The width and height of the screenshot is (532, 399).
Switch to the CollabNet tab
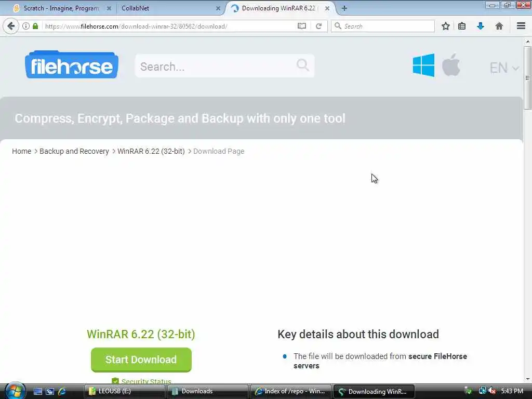[x=170, y=8]
